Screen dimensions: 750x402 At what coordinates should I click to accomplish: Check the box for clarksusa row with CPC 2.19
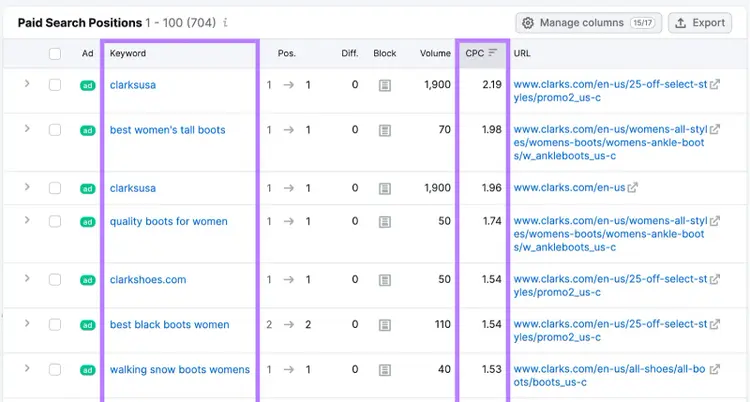coord(55,85)
